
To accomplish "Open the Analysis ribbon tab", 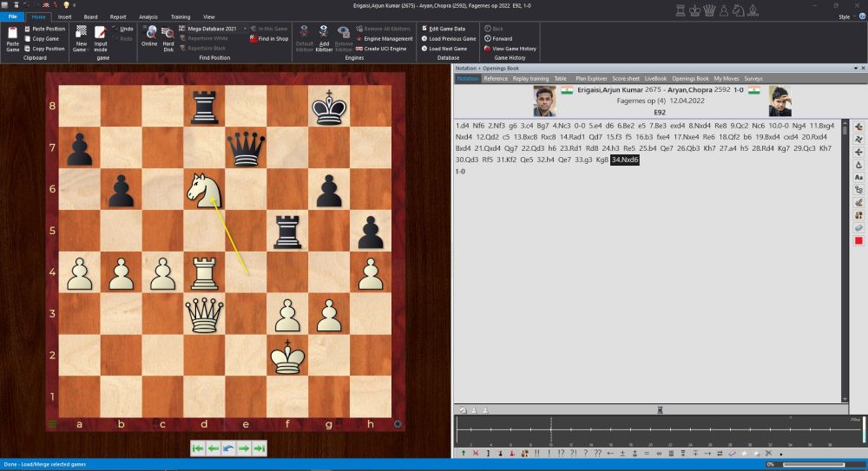I will 148,16.
